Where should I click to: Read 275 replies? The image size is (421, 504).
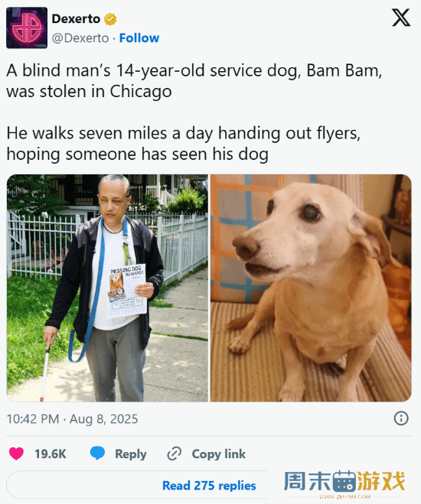209,486
